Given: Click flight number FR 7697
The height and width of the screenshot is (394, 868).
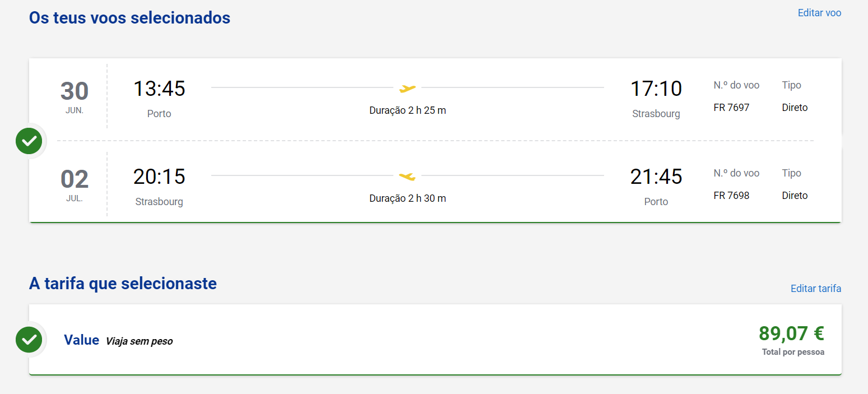Looking at the screenshot, I should (x=731, y=108).
